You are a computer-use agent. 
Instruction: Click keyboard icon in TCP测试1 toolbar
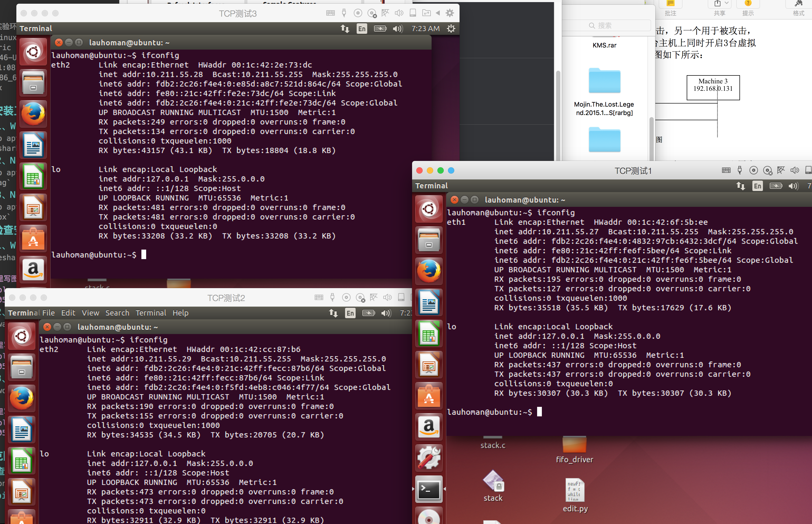tap(726, 170)
